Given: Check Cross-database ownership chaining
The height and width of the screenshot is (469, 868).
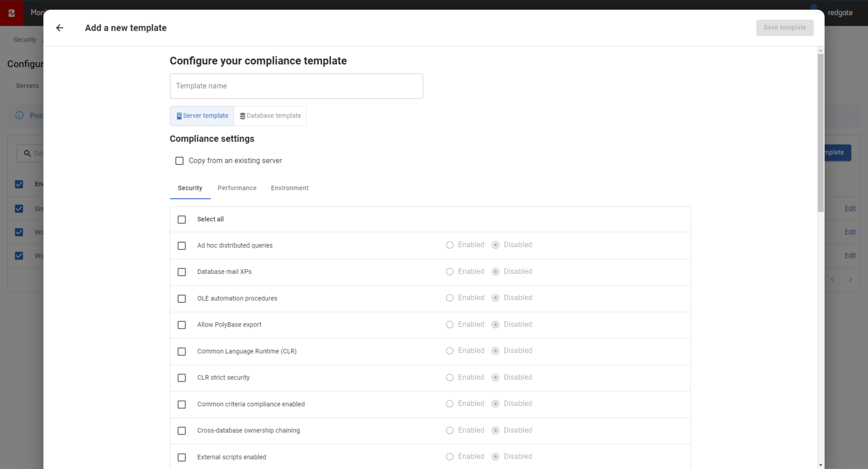Looking at the screenshot, I should click(182, 431).
